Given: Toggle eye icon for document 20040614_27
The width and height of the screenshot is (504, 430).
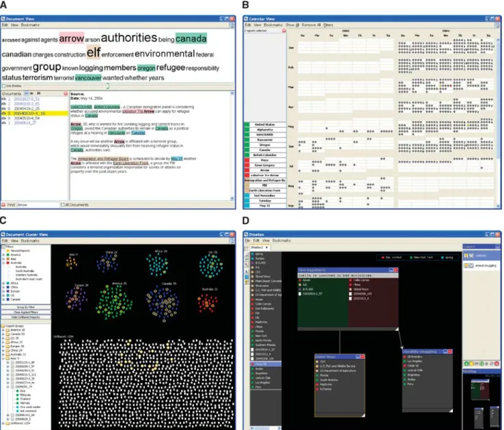Looking at the screenshot, I should click(x=4, y=123).
